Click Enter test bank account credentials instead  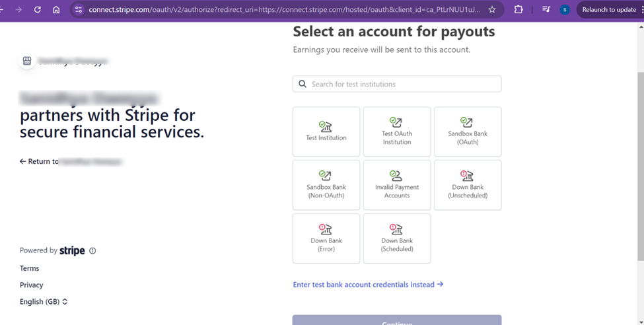(x=368, y=285)
